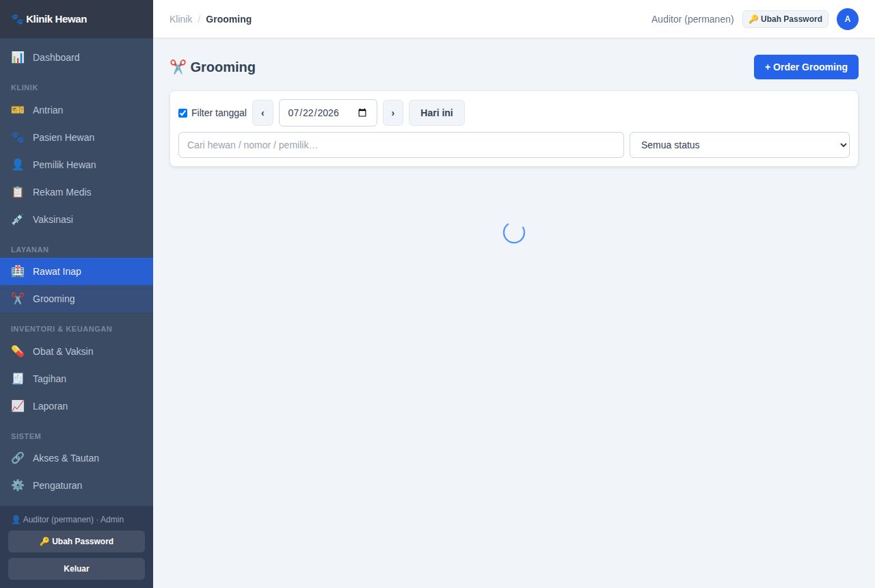
Task: Click the Hari ini button
Action: pyautogui.click(x=437, y=113)
